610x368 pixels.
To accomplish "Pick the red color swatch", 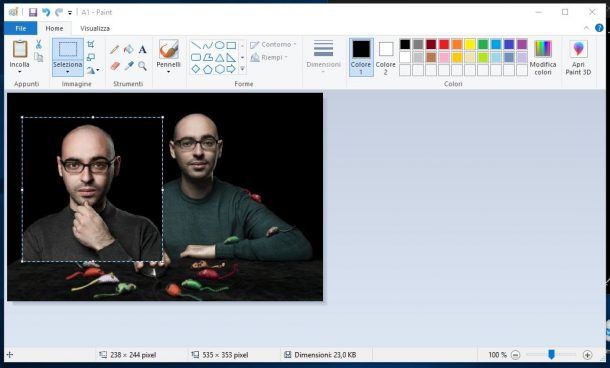I will 444,44.
